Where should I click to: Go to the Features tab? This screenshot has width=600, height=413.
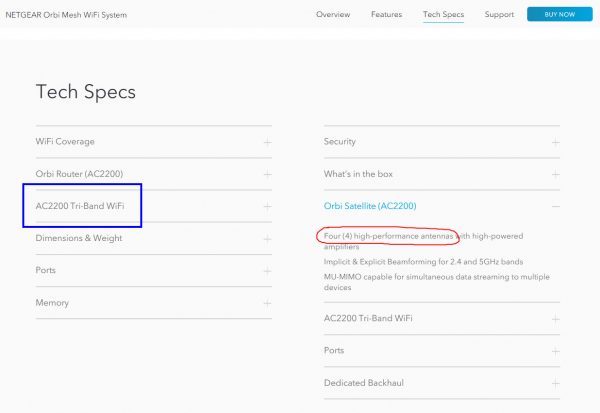pyautogui.click(x=386, y=15)
